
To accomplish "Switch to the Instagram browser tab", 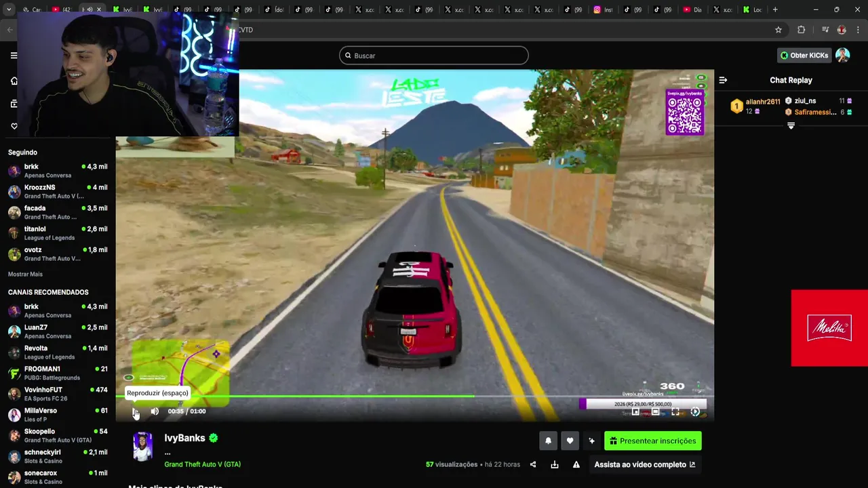I will point(603,9).
